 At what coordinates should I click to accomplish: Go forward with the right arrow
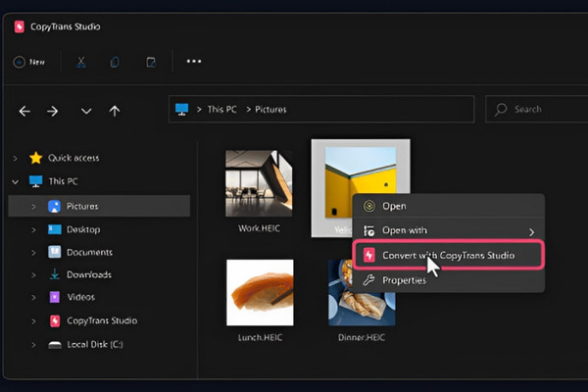(x=53, y=111)
